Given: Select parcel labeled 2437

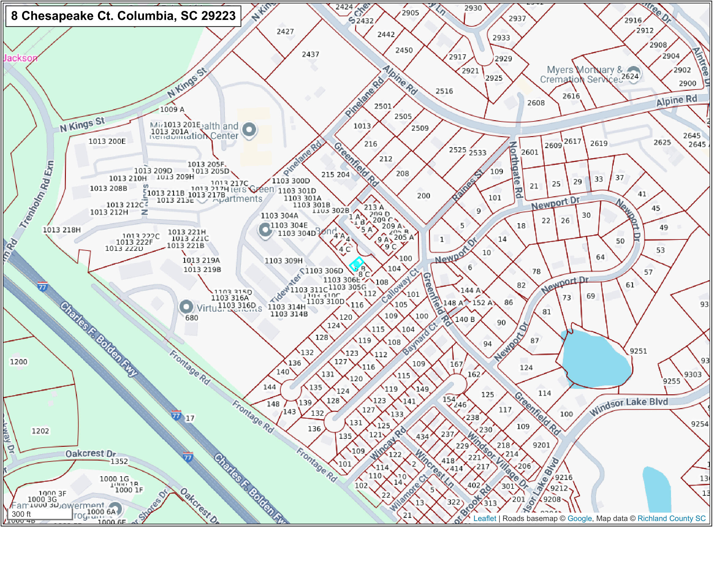Looking at the screenshot, I should 310,54.
